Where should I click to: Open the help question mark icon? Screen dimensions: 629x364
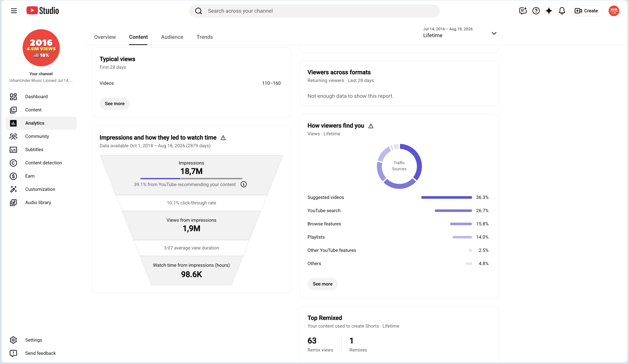536,11
